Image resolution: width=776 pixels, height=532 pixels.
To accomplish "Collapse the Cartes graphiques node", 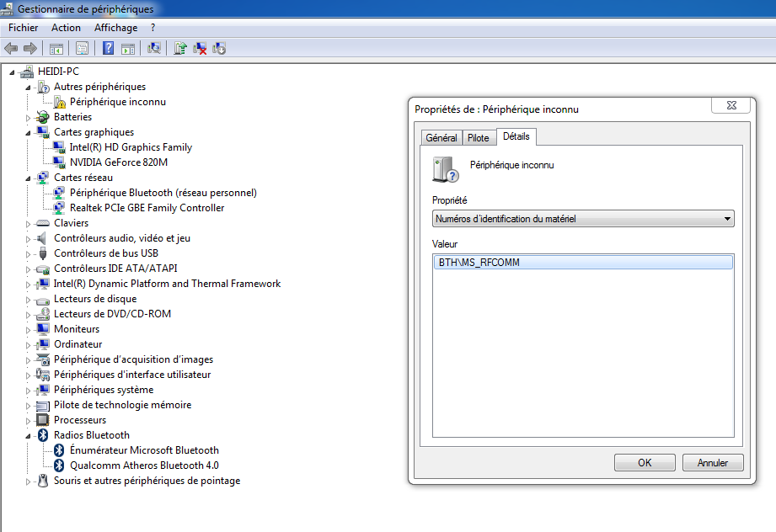I will (28, 133).
